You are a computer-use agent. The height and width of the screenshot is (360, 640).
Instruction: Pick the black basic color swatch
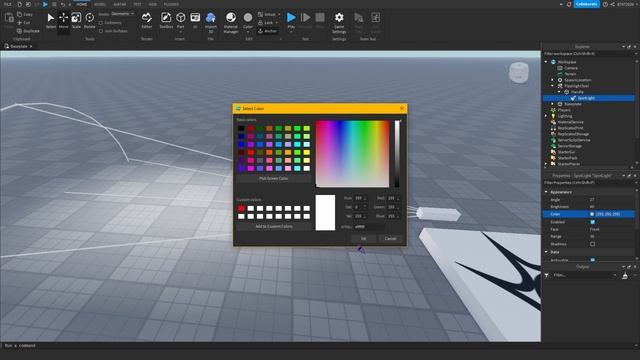click(x=241, y=129)
